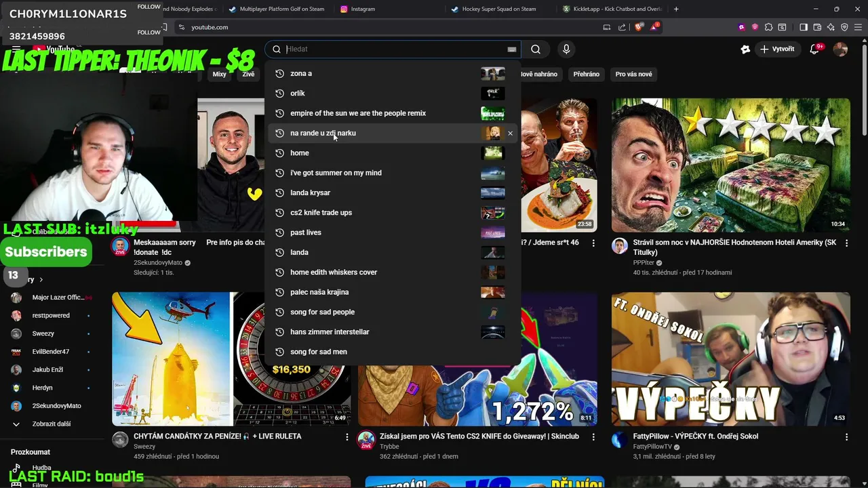Screen dimensions: 868x488
Task: Open YouTube notifications bell
Action: click(815, 49)
